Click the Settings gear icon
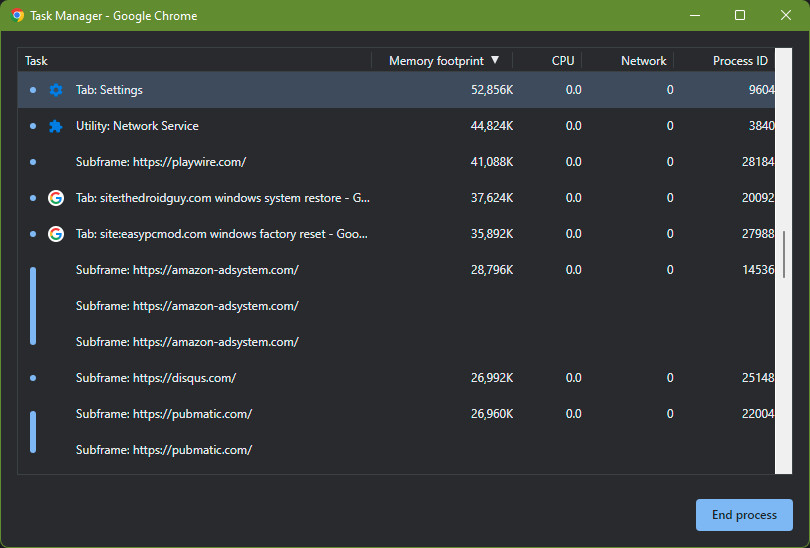The height and width of the screenshot is (548, 810). pos(56,90)
